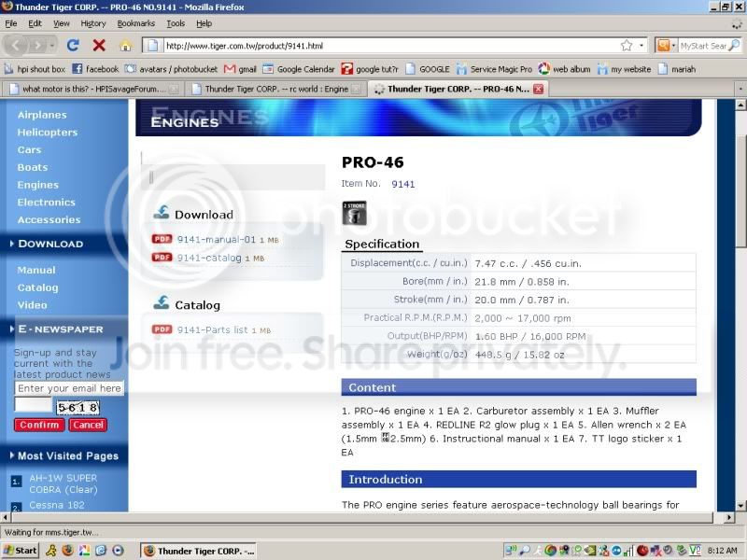Image resolution: width=747 pixels, height=560 pixels.
Task: Go to Engines in sidebar
Action: point(38,185)
